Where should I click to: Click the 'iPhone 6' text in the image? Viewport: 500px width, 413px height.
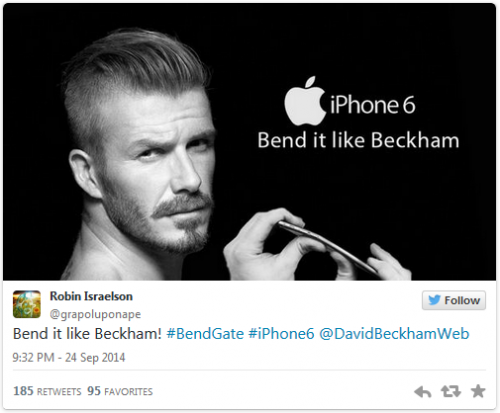[x=373, y=105]
